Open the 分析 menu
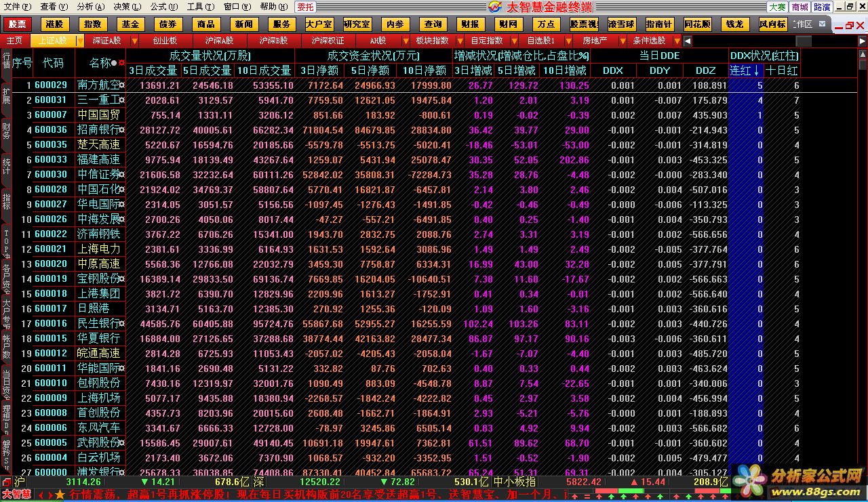868x502 pixels. [x=91, y=7]
